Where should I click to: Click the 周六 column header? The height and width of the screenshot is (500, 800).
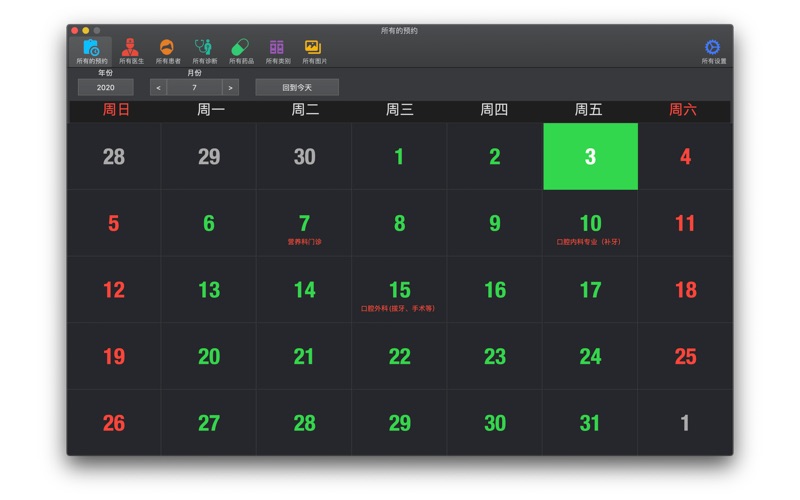click(683, 110)
